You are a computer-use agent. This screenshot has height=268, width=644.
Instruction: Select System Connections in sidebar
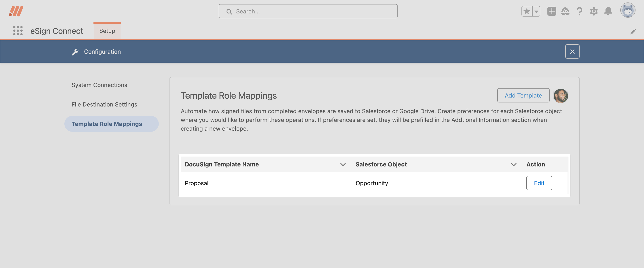pos(99,85)
